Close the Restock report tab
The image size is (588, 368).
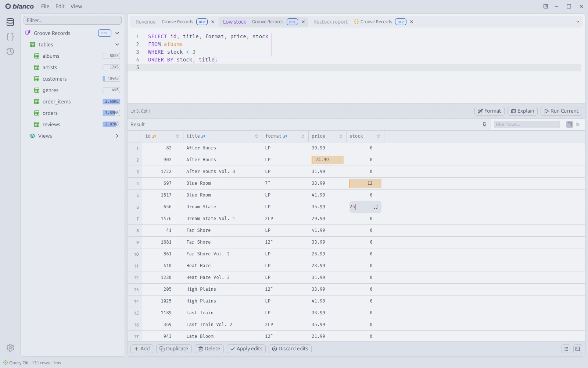pos(412,22)
